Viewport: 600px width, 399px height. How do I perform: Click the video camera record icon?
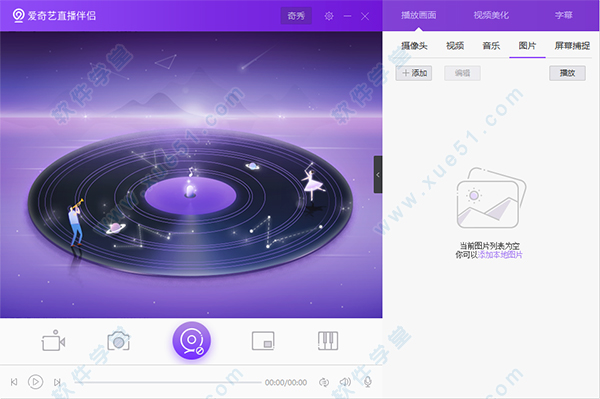tap(53, 340)
